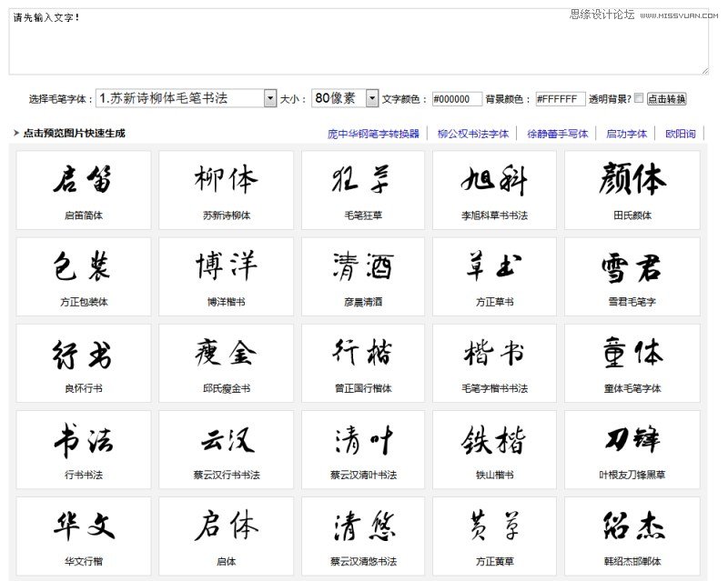Pick the 良怀行书 font preview
Viewport: 728px width, 581px height.
tap(84, 364)
